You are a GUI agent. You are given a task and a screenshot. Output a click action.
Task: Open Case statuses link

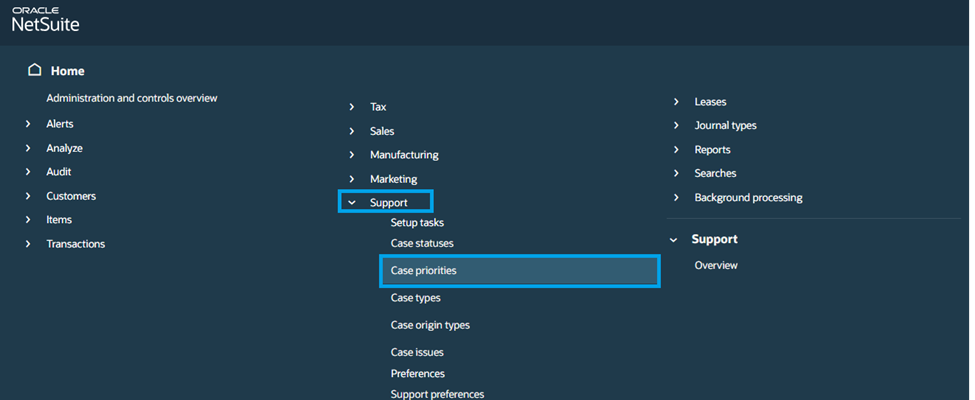(424, 243)
